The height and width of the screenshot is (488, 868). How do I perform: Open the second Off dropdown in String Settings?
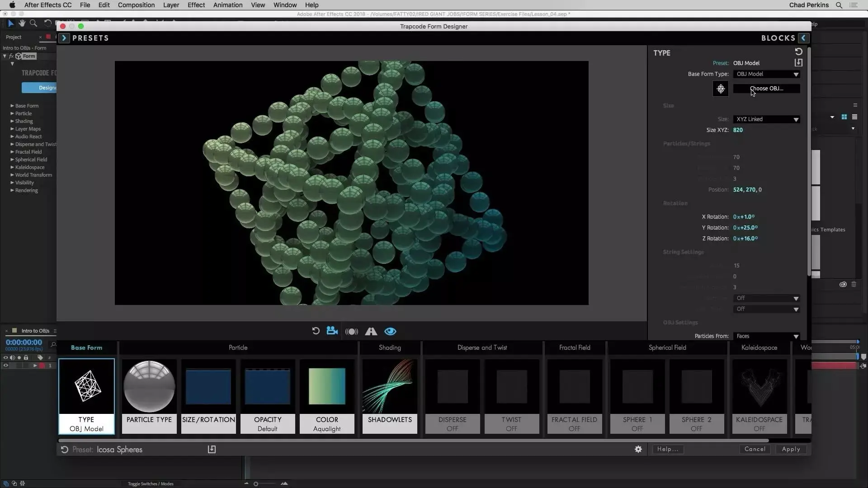coord(766,309)
